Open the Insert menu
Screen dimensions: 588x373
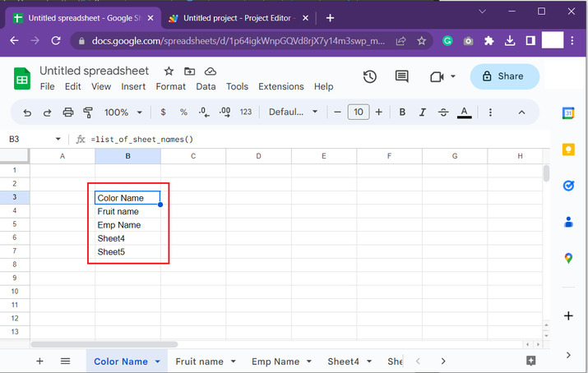(x=133, y=86)
